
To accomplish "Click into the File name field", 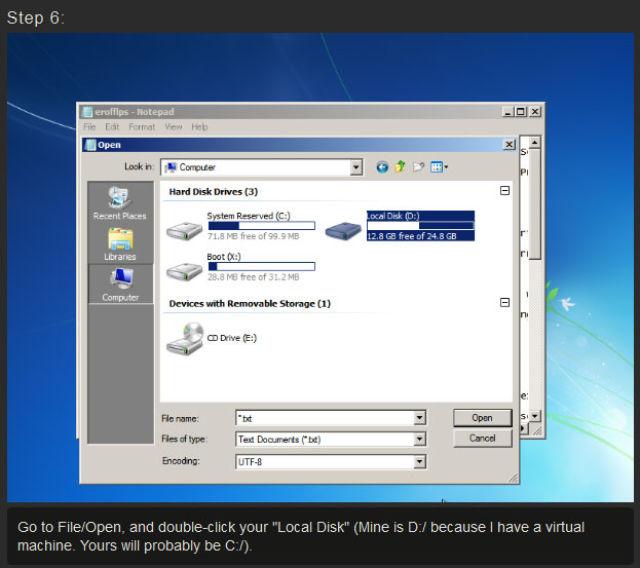I will coord(322,418).
